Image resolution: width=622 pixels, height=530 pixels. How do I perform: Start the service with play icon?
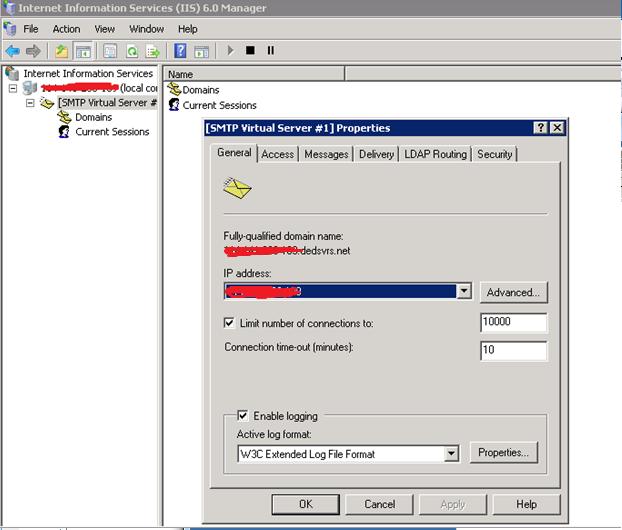[x=230, y=50]
